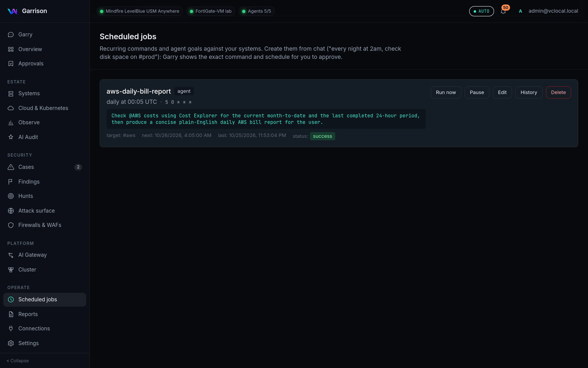
Task: Open the Garry chat icon
Action: [11, 35]
